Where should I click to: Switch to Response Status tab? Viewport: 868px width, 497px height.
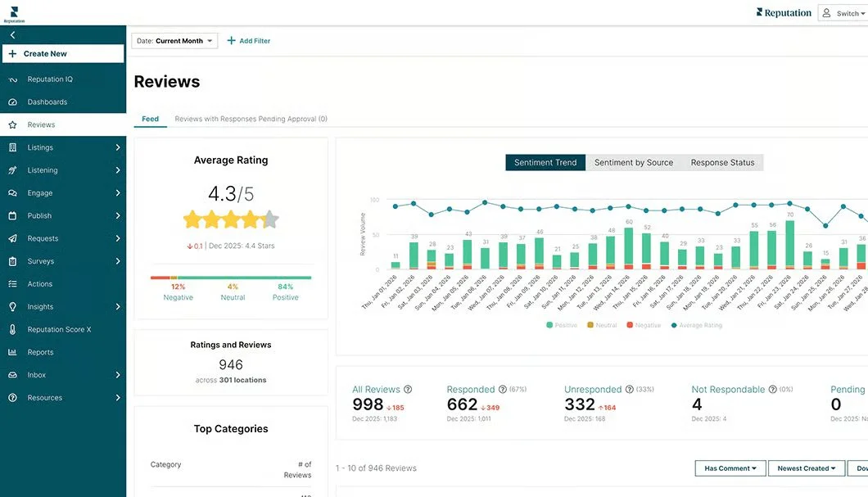722,163
